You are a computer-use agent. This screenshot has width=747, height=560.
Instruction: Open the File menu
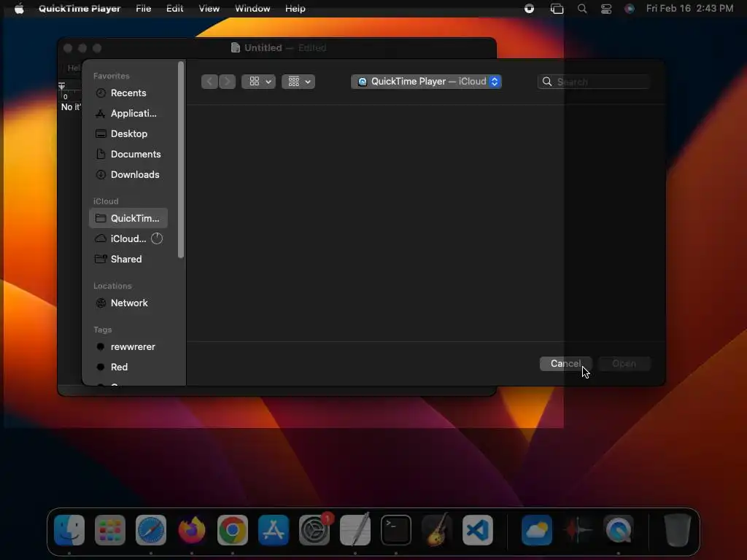pyautogui.click(x=144, y=9)
